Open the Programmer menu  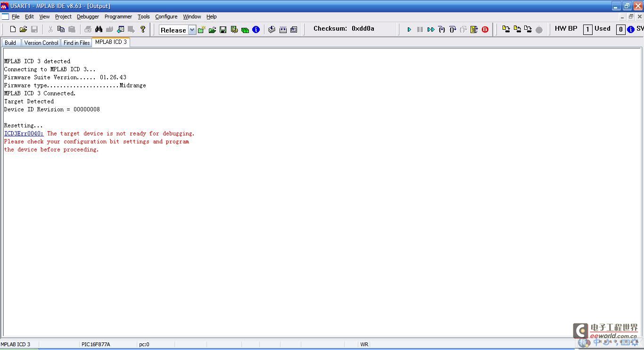(x=118, y=17)
